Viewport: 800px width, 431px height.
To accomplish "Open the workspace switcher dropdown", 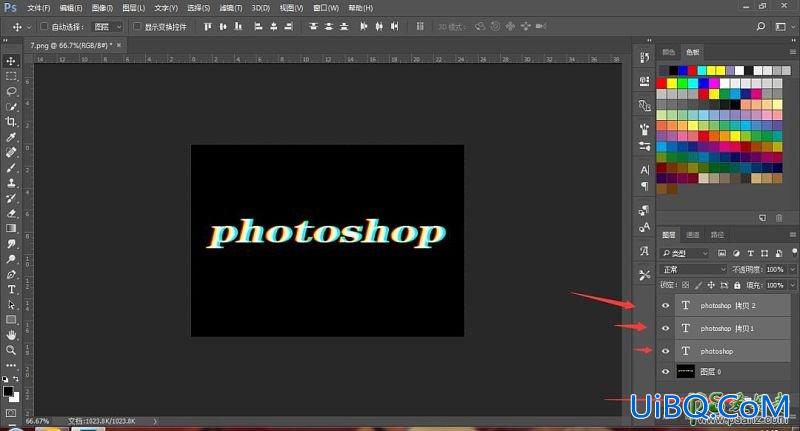I will point(780,27).
